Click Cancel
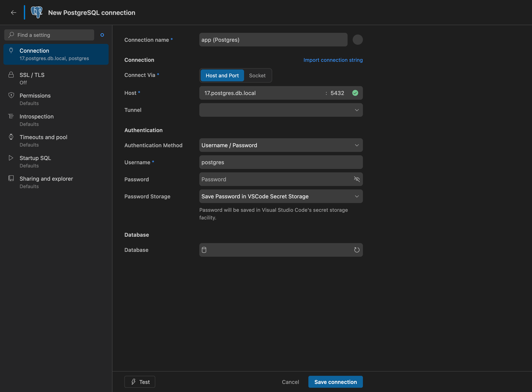This screenshot has width=532, height=392. click(x=290, y=382)
